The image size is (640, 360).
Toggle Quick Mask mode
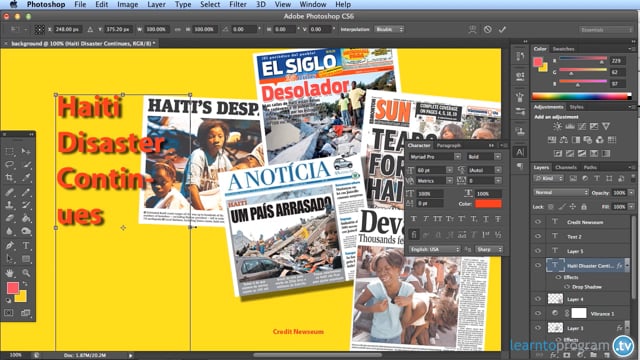click(9, 313)
